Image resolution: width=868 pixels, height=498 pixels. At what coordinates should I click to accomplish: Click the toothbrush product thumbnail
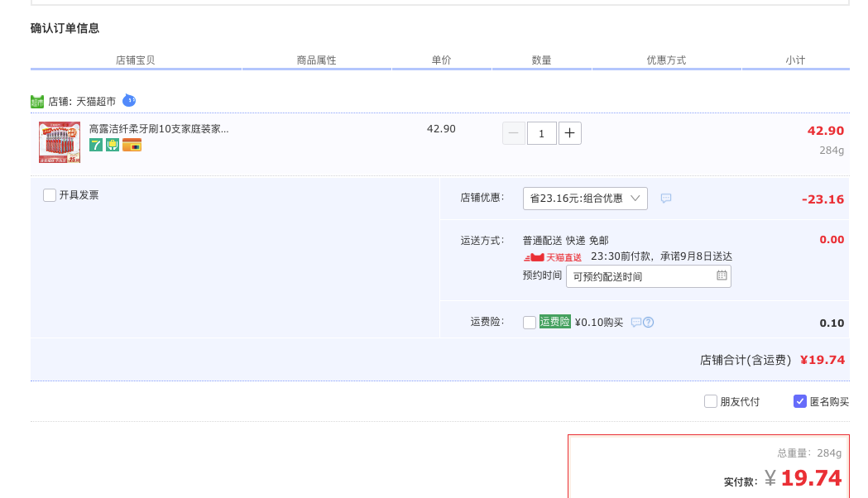[x=60, y=142]
